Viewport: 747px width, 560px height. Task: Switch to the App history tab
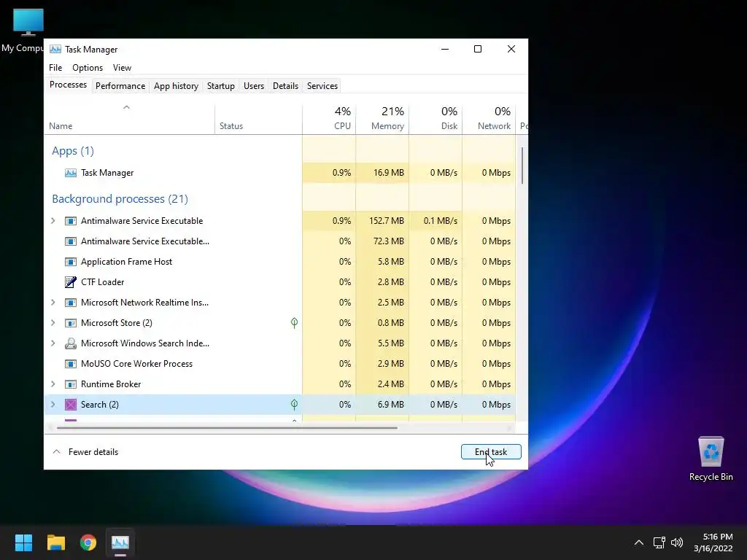pyautogui.click(x=176, y=86)
